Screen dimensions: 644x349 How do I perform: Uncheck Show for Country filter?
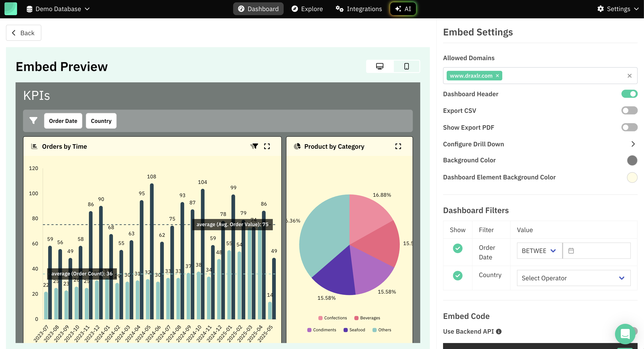point(458,275)
